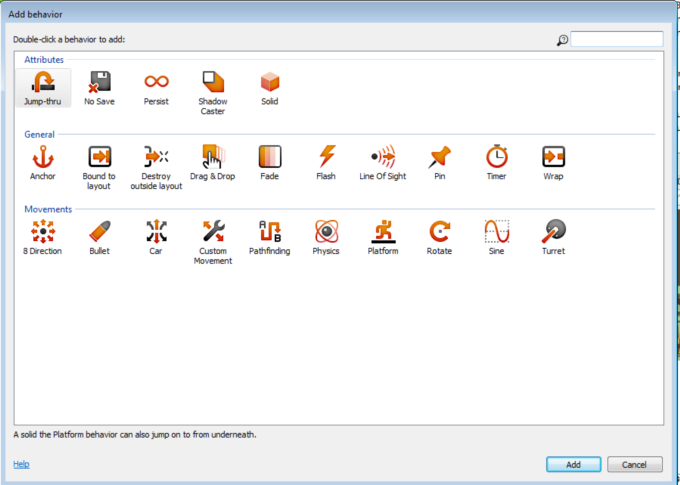
Task: Select the Shadow Caster behavior
Action: [x=213, y=93]
